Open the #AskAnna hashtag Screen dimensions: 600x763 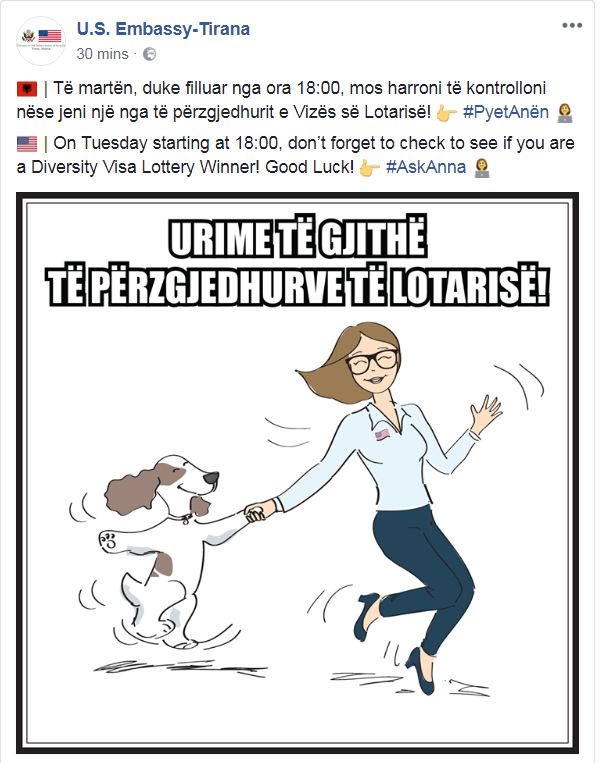[x=426, y=167]
